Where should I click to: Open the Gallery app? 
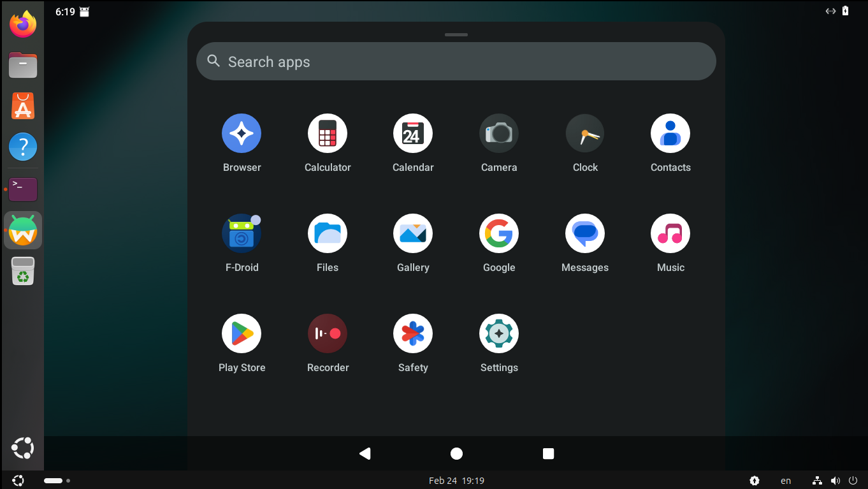[x=413, y=233]
